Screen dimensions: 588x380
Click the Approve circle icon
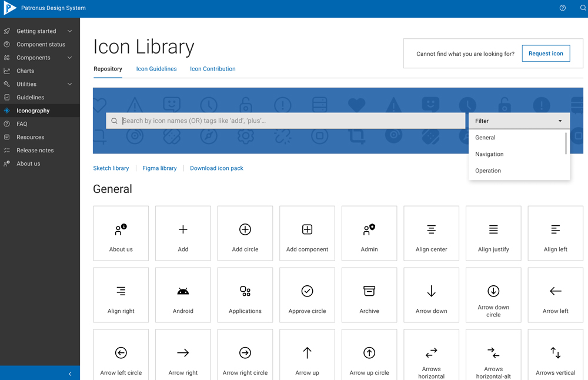[307, 292]
